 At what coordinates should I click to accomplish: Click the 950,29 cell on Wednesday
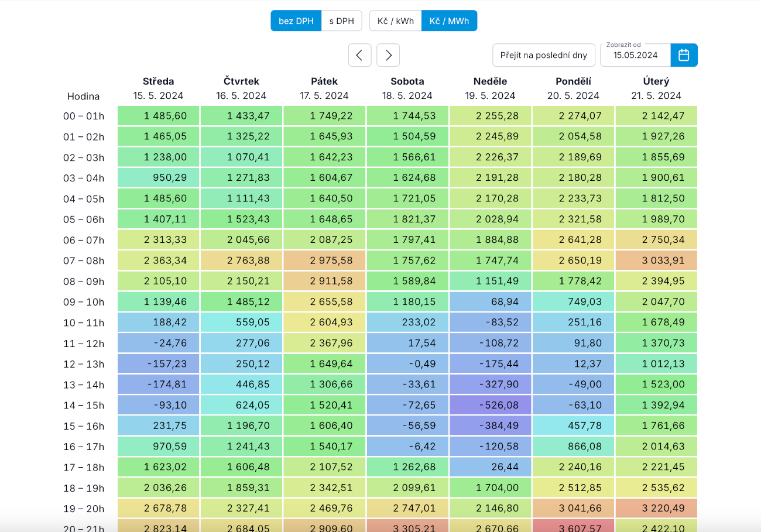[158, 178]
